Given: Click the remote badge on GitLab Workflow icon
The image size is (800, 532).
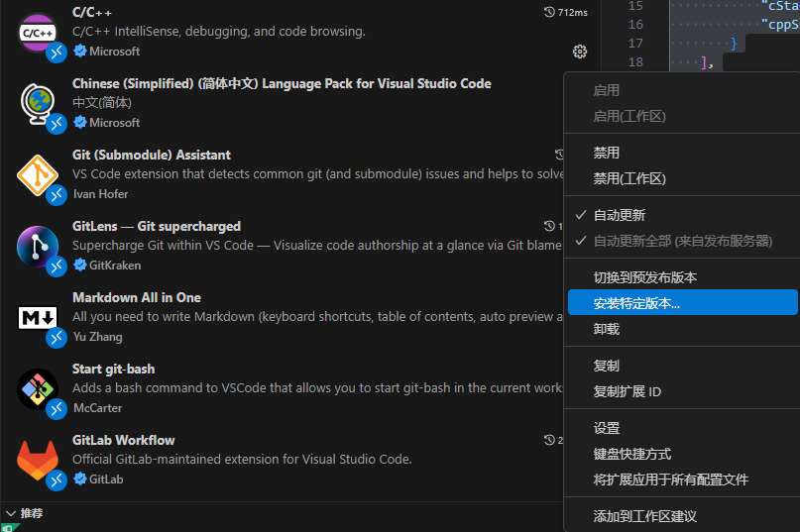Looking at the screenshot, I should click(x=57, y=480).
